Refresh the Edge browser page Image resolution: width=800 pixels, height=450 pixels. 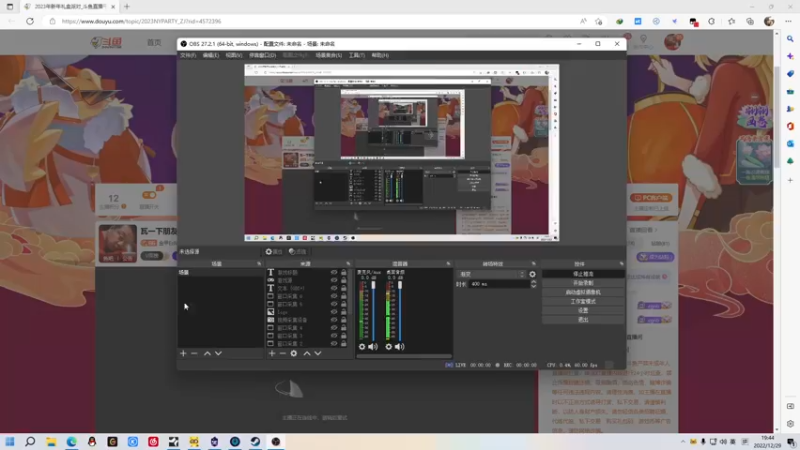click(30, 21)
